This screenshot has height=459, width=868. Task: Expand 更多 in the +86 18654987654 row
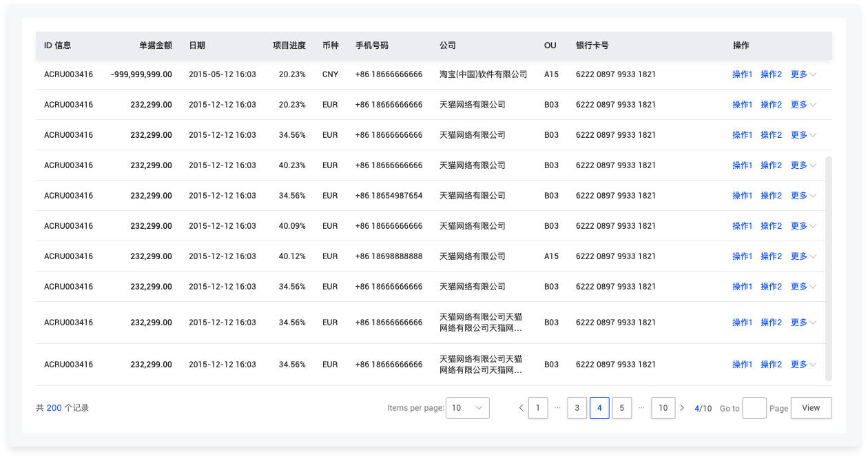(x=803, y=196)
